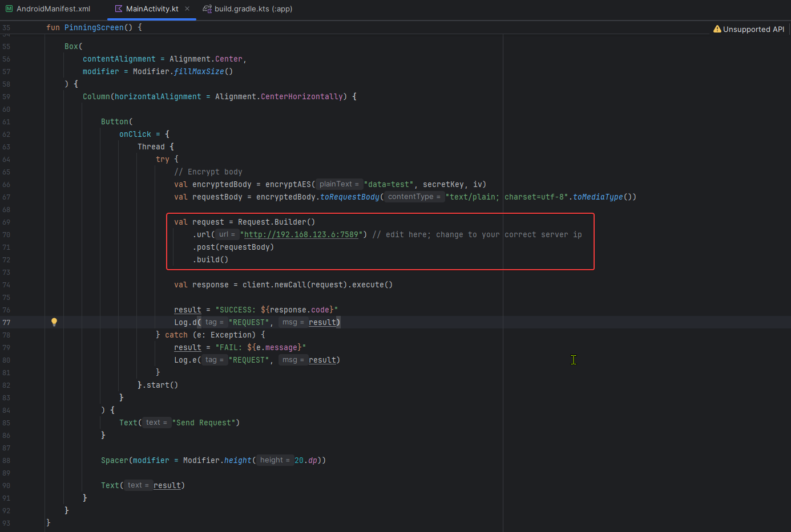This screenshot has width=791, height=532.
Task: Click Log.e on line 80
Action: (x=185, y=360)
